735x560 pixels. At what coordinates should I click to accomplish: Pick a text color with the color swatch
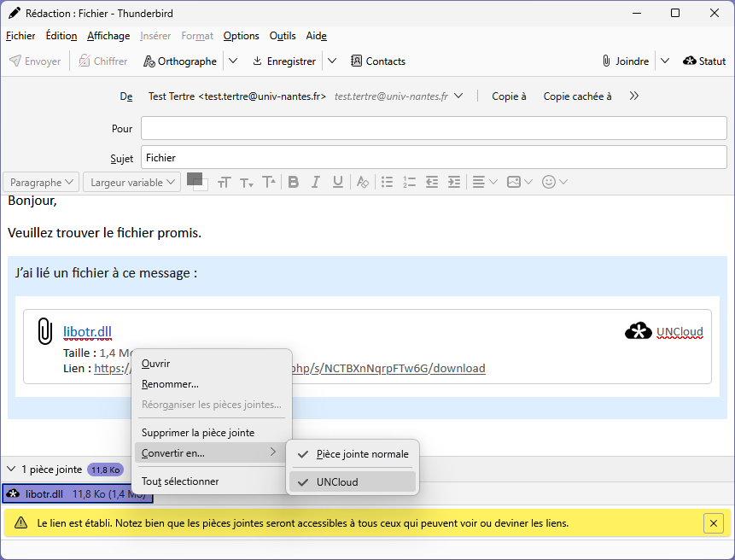coord(195,182)
